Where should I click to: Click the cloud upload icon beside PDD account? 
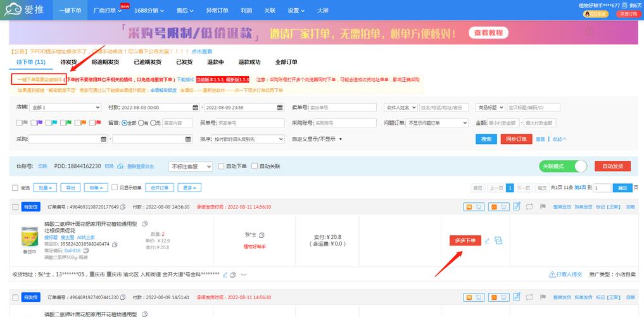point(120,166)
